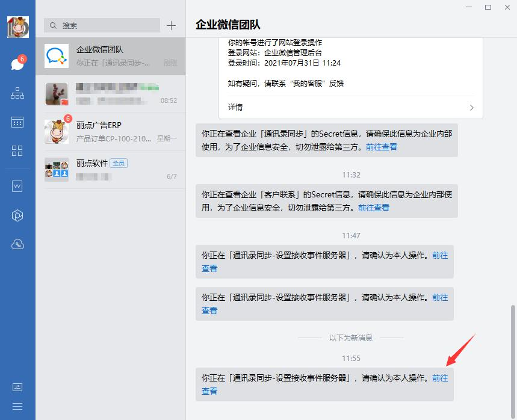Click the 全员 tag next to 丽点软件
Image resolution: width=517 pixels, height=420 pixels.
coord(119,163)
